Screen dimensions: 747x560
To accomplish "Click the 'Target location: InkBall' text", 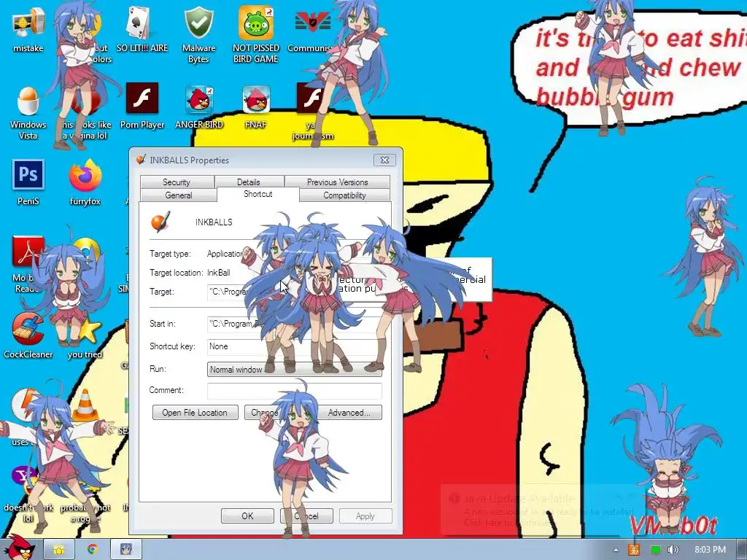I will pyautogui.click(x=190, y=273).
